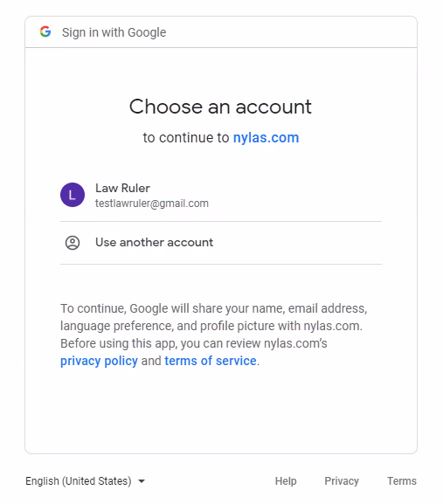The image size is (443, 504).
Task: Choose the Law Ruler account name
Action: coord(122,188)
